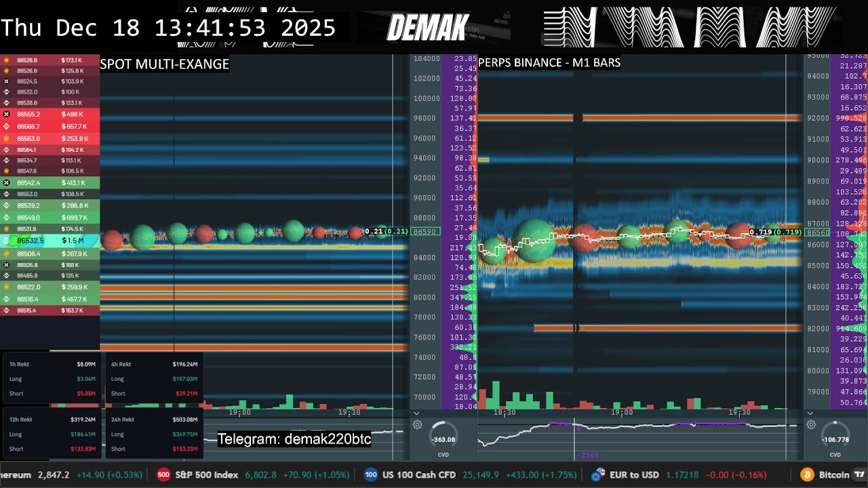
Task: Click the Bitcoin ticker icon
Action: tap(807, 474)
